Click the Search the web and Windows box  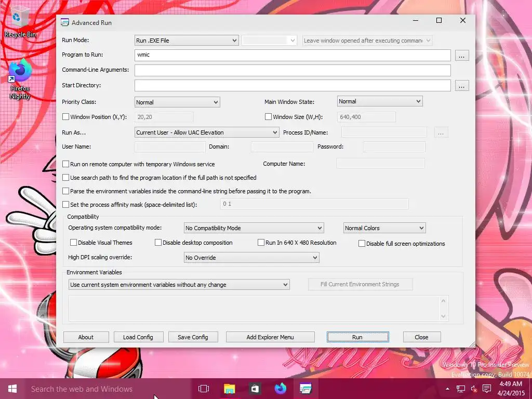tap(109, 389)
